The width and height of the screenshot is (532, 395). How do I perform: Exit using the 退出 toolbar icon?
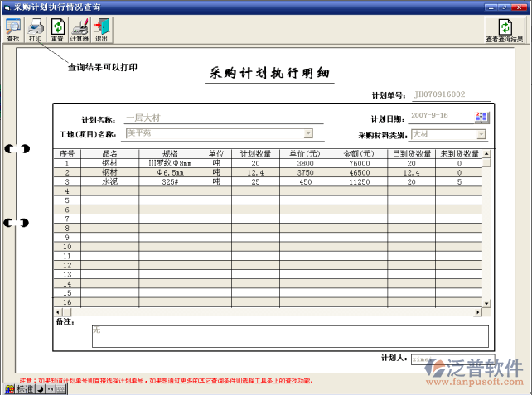pos(101,30)
